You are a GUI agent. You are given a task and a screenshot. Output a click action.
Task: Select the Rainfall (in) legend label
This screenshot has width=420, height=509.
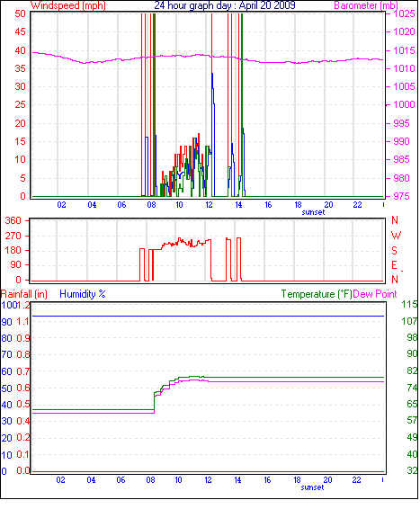24,294
